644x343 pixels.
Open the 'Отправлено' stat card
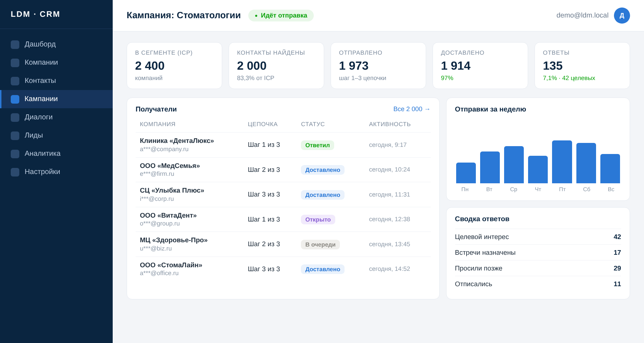(x=378, y=65)
